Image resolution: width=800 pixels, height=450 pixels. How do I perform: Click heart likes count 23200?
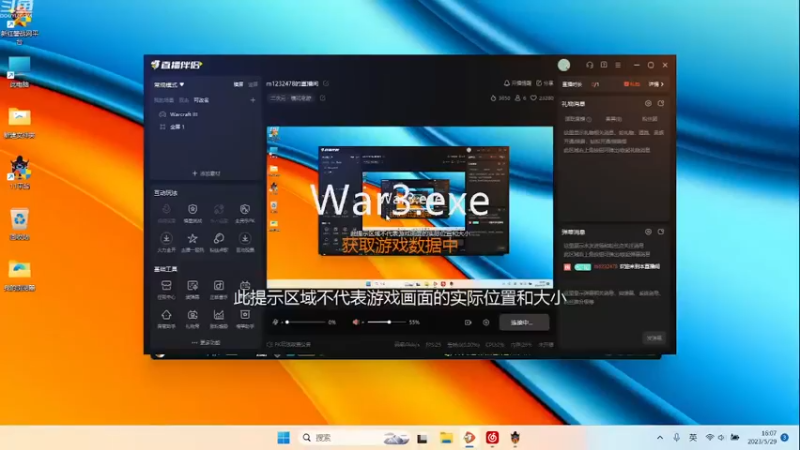click(x=542, y=98)
